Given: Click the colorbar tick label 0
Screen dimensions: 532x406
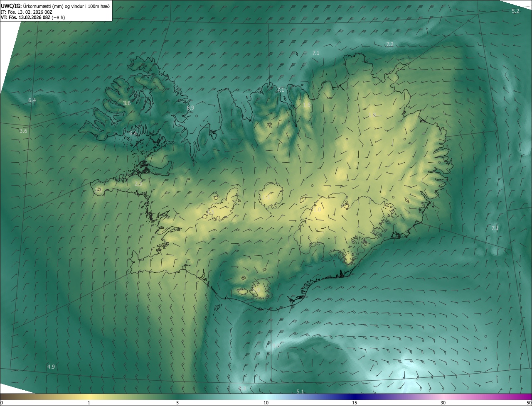Looking at the screenshot, I should click(2, 403).
